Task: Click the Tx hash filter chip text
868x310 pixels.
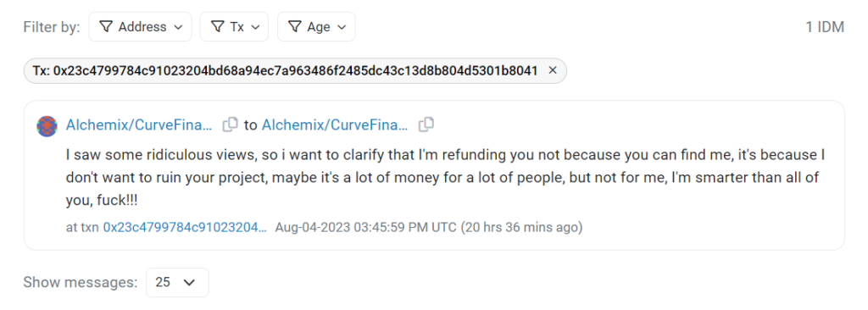Action: pyautogui.click(x=285, y=71)
